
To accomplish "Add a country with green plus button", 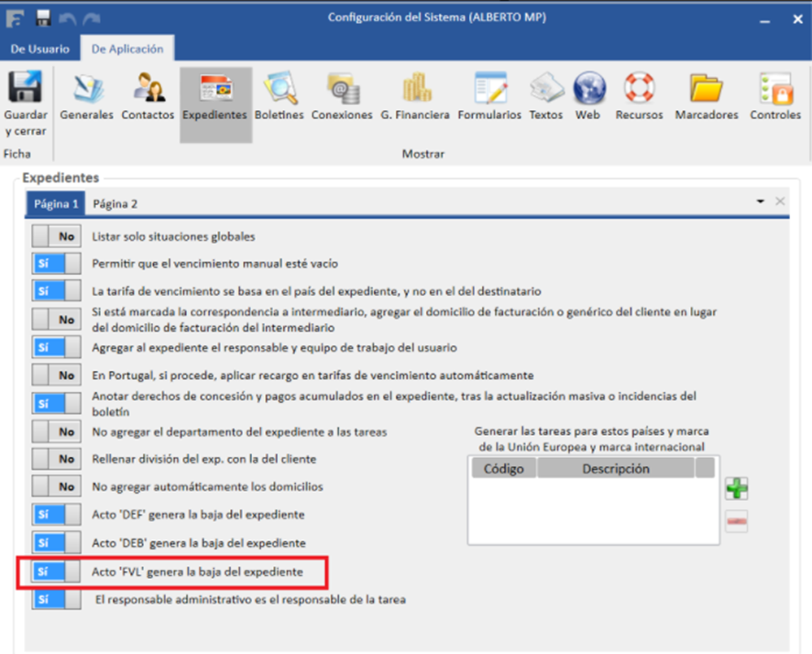I will [x=736, y=488].
